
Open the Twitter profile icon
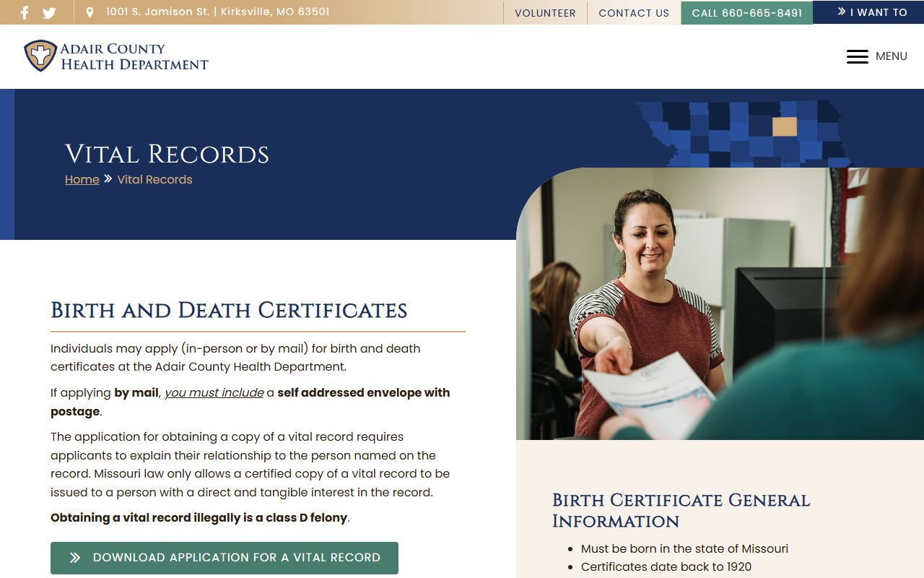[49, 12]
